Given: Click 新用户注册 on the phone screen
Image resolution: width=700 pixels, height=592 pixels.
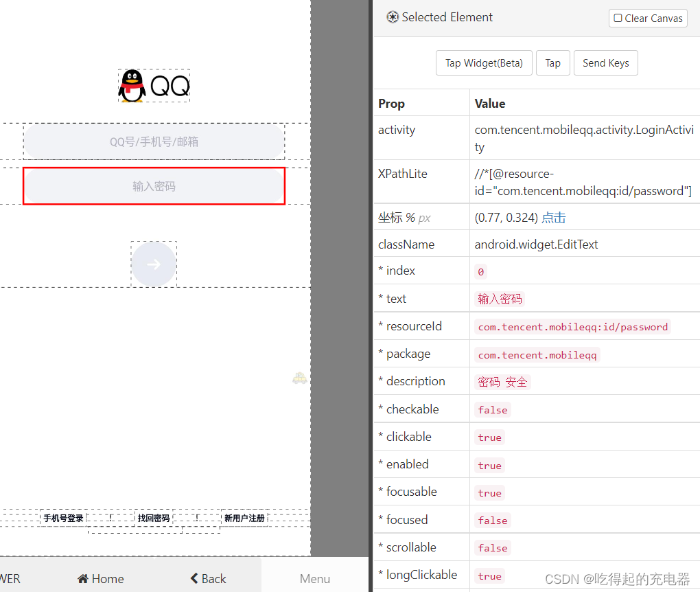Looking at the screenshot, I should 244,518.
